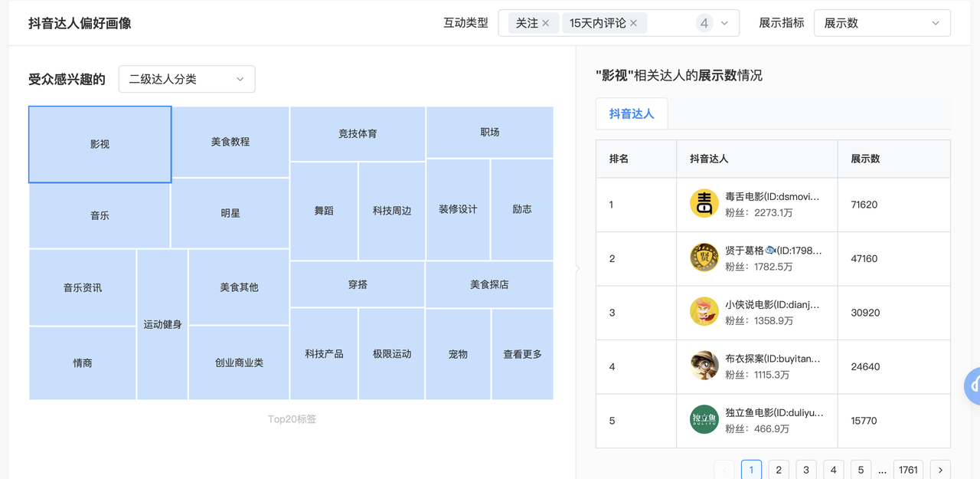Click the fan count 粉丝：1782.5万
980x479 pixels.
[759, 267]
